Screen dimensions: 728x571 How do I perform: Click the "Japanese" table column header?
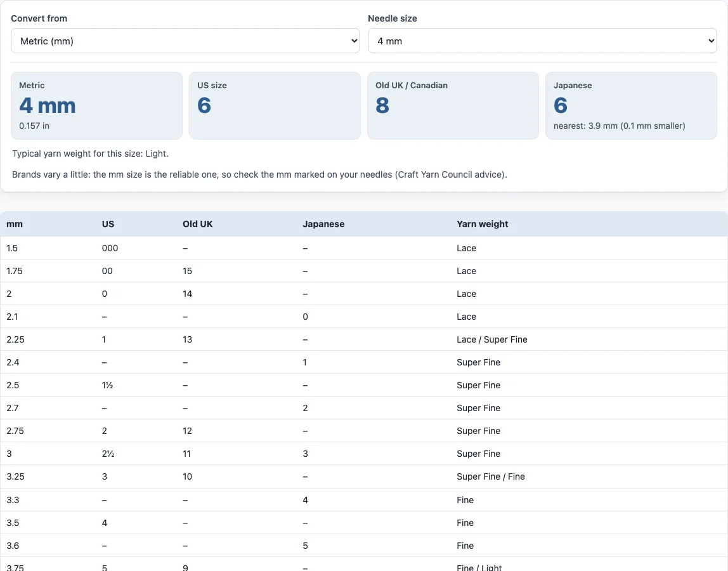click(323, 224)
